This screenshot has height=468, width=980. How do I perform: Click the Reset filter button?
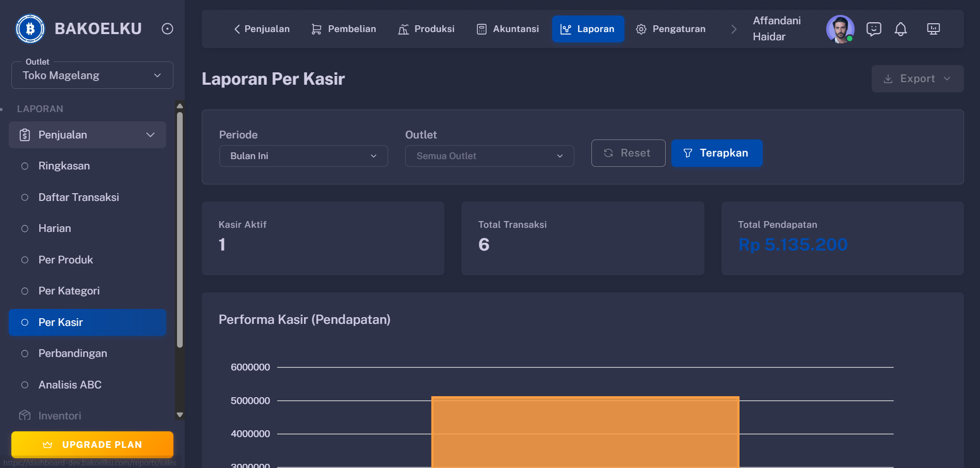click(628, 153)
